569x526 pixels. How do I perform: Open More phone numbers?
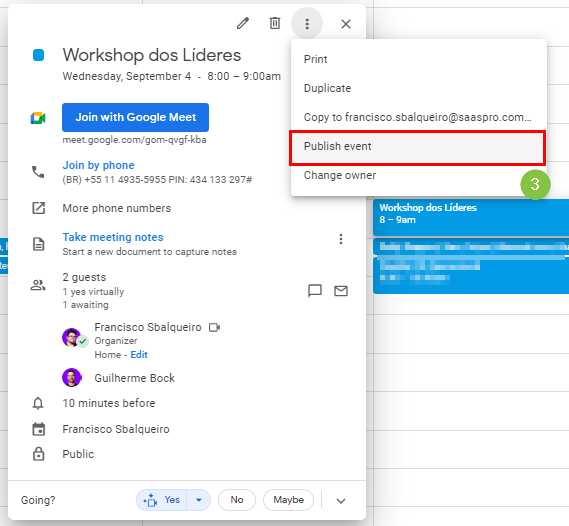click(x=116, y=208)
